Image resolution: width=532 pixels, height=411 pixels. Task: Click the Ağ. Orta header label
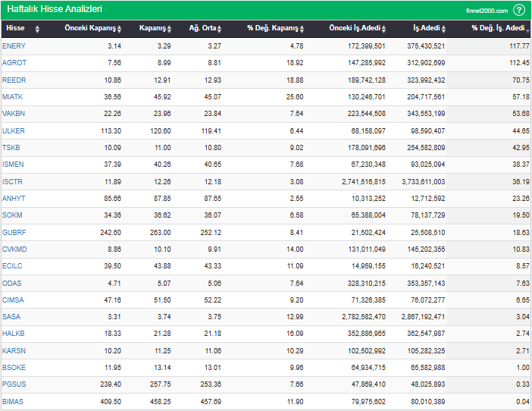pos(202,28)
